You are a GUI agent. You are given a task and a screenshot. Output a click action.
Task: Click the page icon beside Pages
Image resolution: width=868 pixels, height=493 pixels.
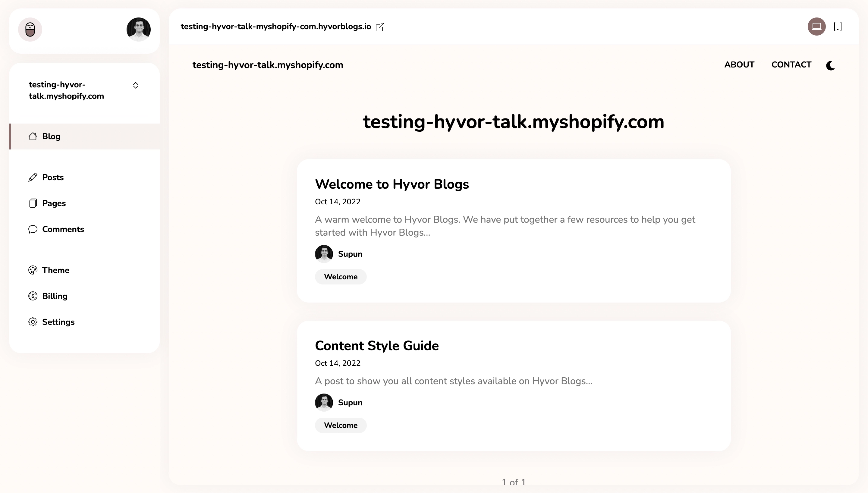tap(33, 203)
